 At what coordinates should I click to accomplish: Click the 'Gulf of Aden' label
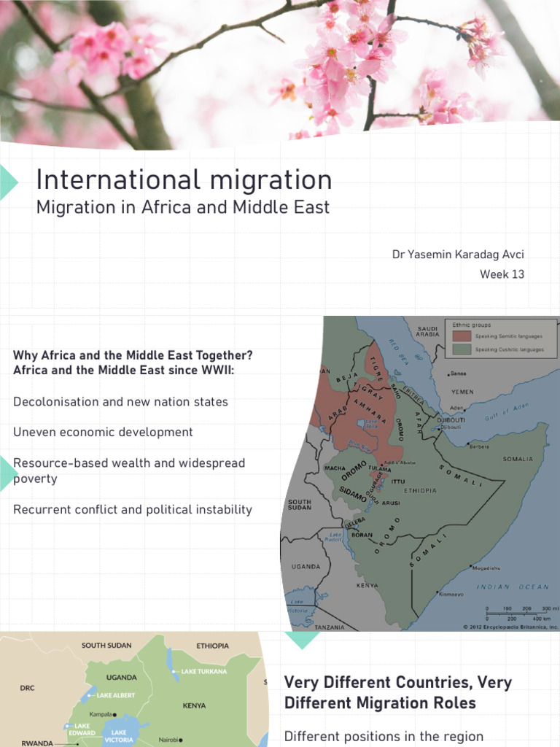pos(507,412)
